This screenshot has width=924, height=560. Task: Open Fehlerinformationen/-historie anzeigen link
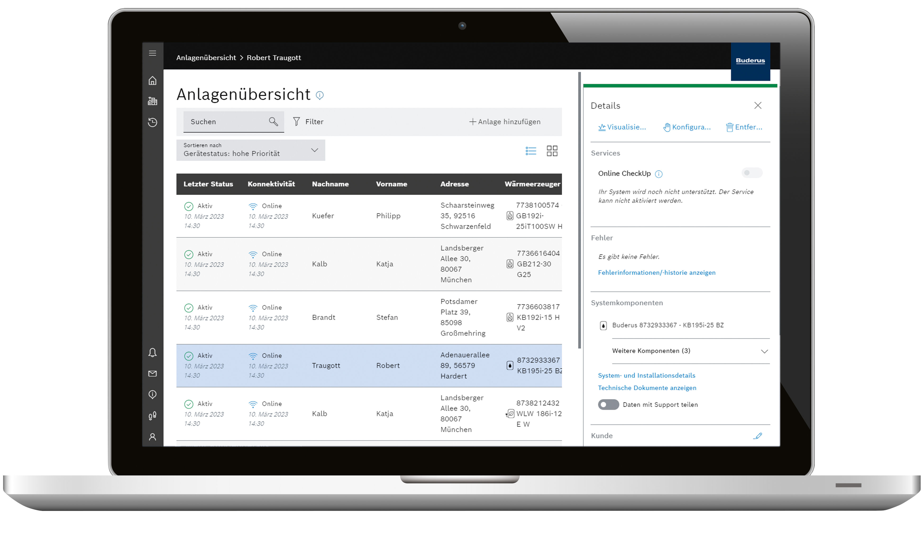[x=656, y=273]
